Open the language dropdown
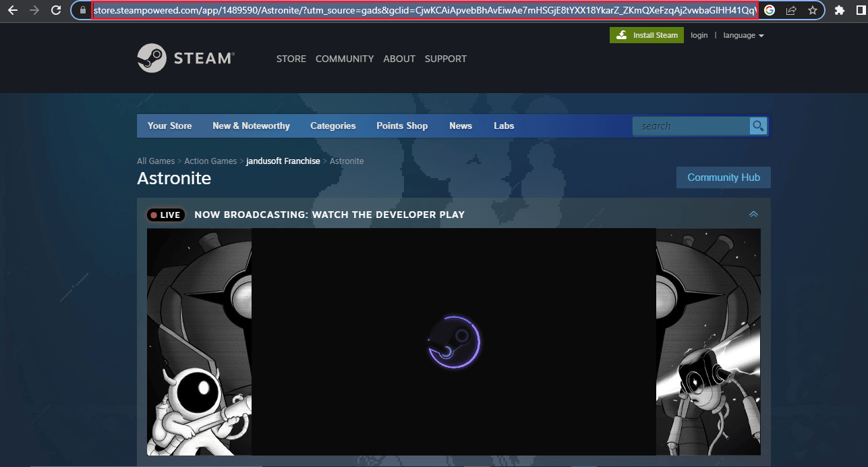The height and width of the screenshot is (467, 868). pyautogui.click(x=743, y=35)
